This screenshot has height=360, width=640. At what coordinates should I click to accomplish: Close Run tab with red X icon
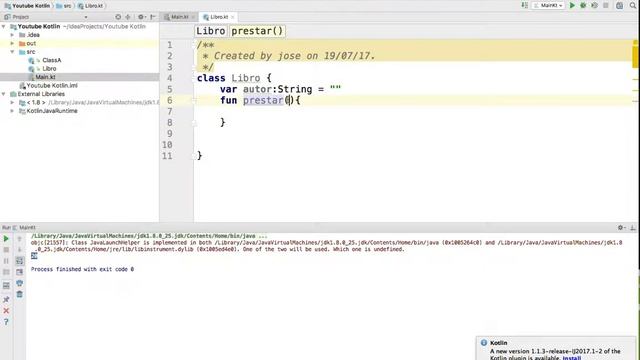(x=6, y=311)
